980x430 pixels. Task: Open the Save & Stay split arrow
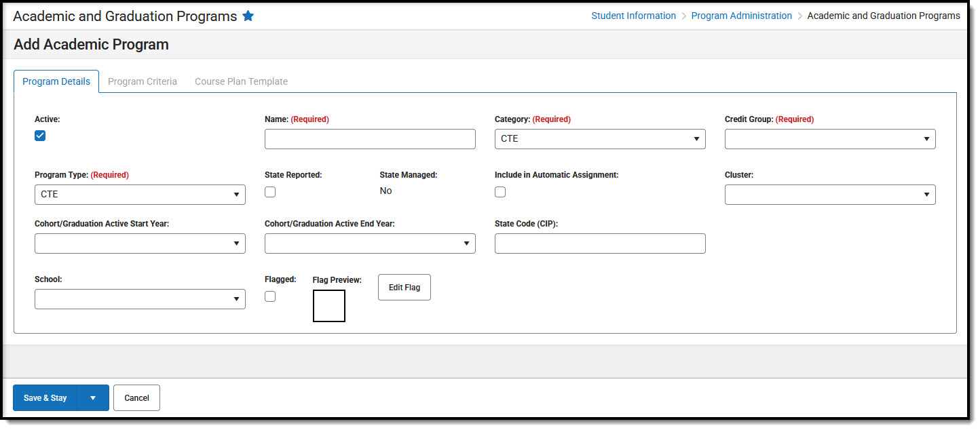93,398
